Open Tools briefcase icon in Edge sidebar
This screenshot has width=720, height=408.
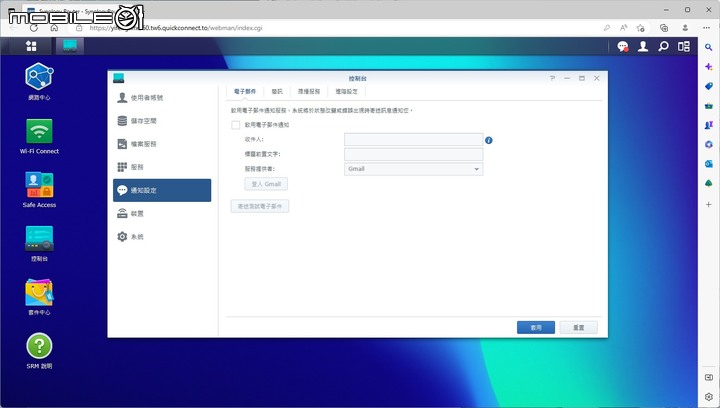click(709, 106)
